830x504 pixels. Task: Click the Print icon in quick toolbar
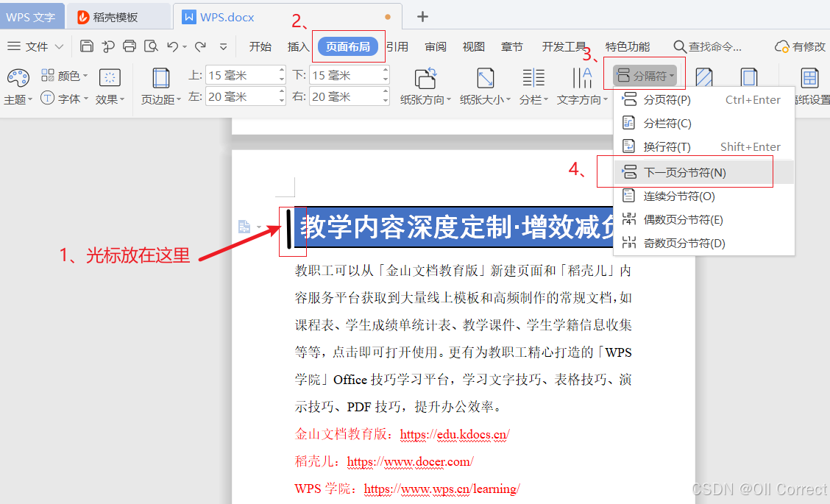click(130, 46)
